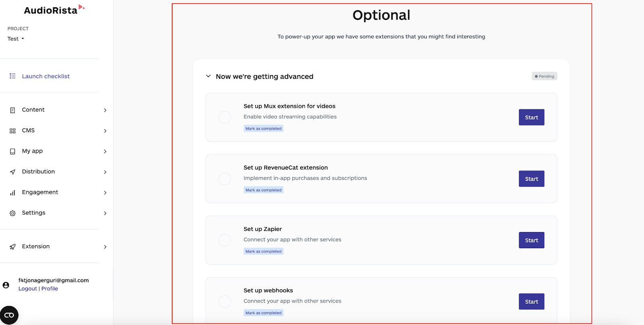Open the round chat widget icon
This screenshot has width=644, height=325.
[9, 315]
